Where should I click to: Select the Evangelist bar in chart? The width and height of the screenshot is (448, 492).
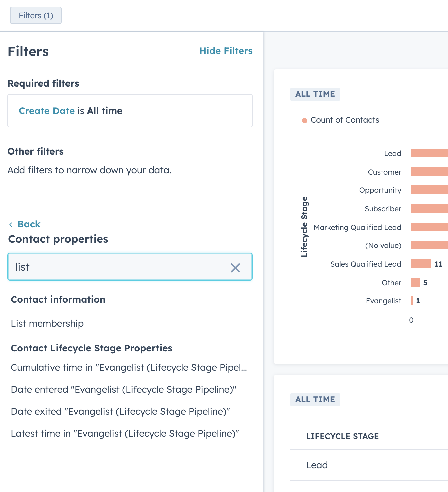click(x=412, y=300)
